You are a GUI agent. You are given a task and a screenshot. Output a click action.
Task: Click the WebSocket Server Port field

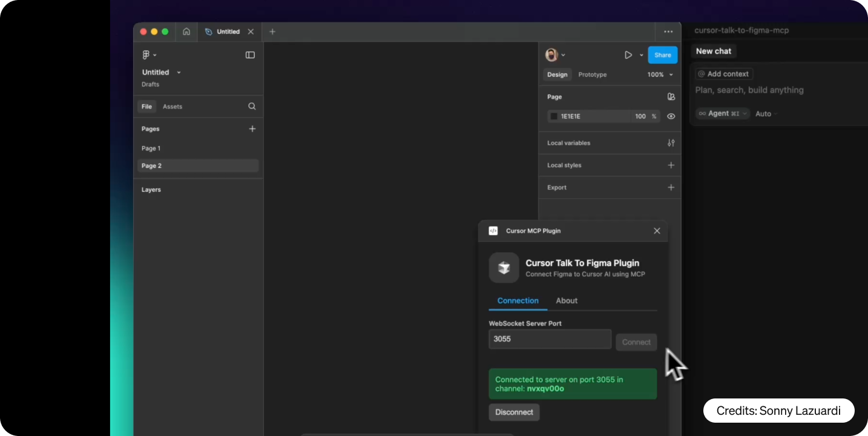550,339
